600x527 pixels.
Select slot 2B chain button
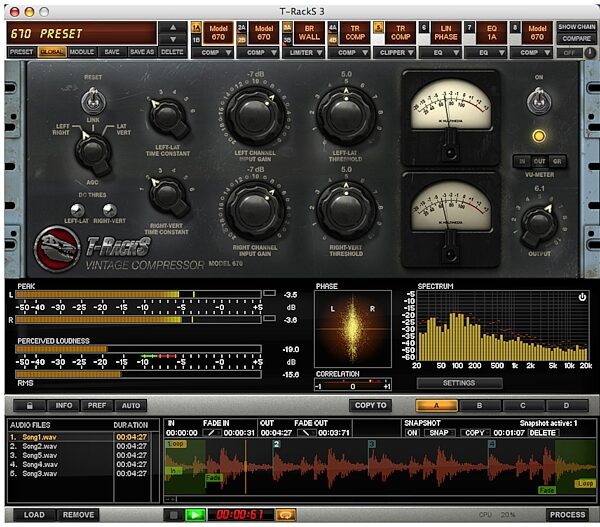pyautogui.click(x=242, y=39)
